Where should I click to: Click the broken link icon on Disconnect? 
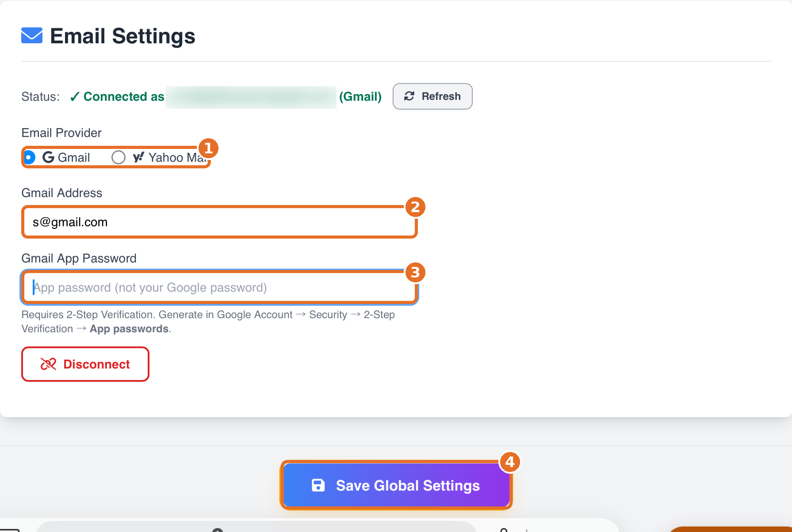pyautogui.click(x=49, y=364)
